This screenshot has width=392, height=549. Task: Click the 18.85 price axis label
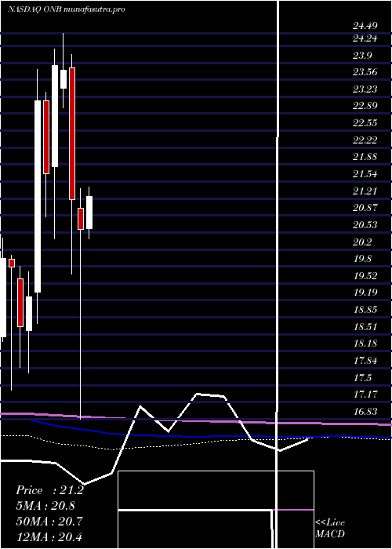tap(365, 310)
